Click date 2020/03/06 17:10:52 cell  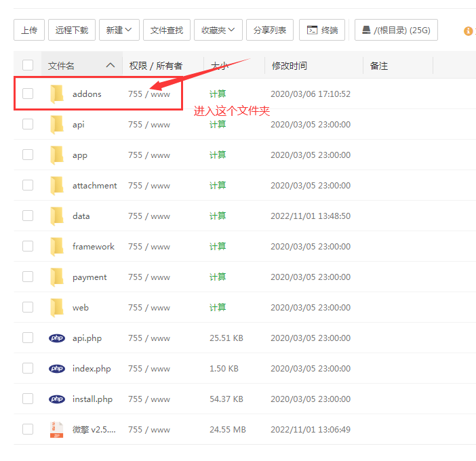pos(311,94)
